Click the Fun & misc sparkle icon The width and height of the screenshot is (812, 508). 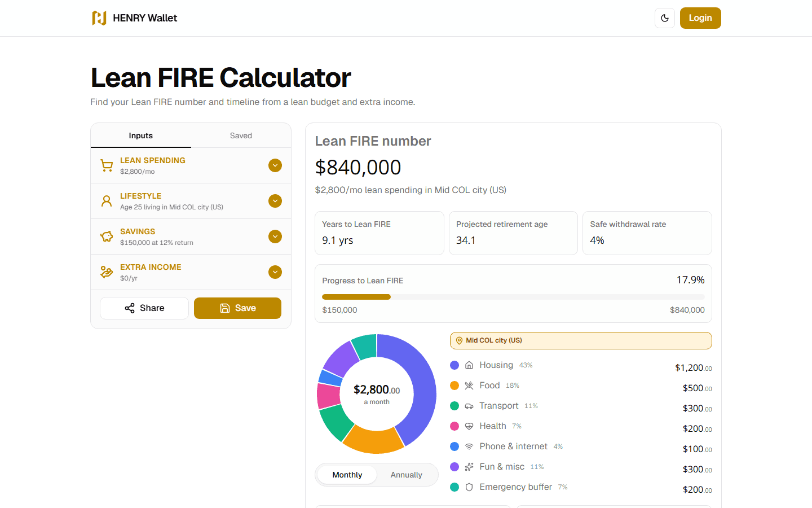tap(469, 467)
